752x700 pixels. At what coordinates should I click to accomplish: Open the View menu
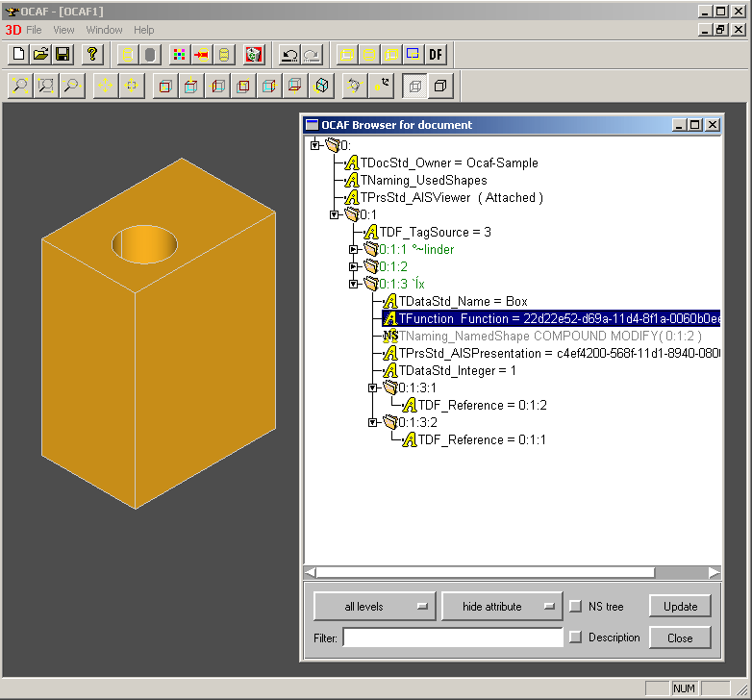click(x=63, y=30)
